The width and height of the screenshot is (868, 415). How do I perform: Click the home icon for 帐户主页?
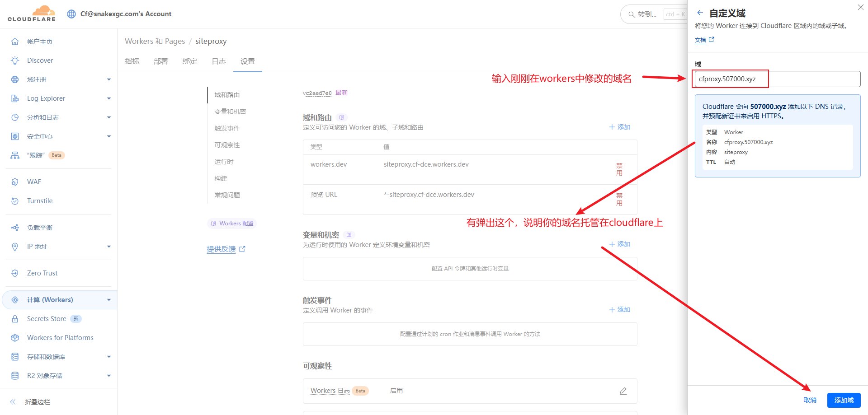tap(15, 42)
